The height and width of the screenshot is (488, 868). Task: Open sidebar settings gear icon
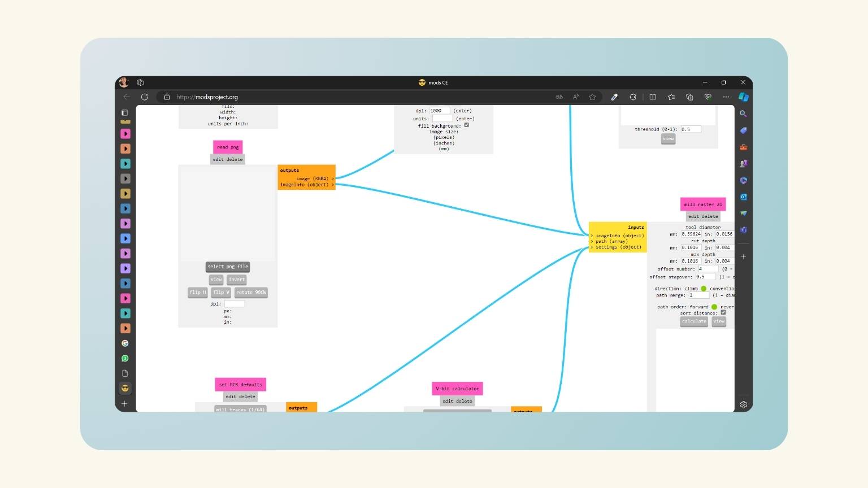coord(744,404)
